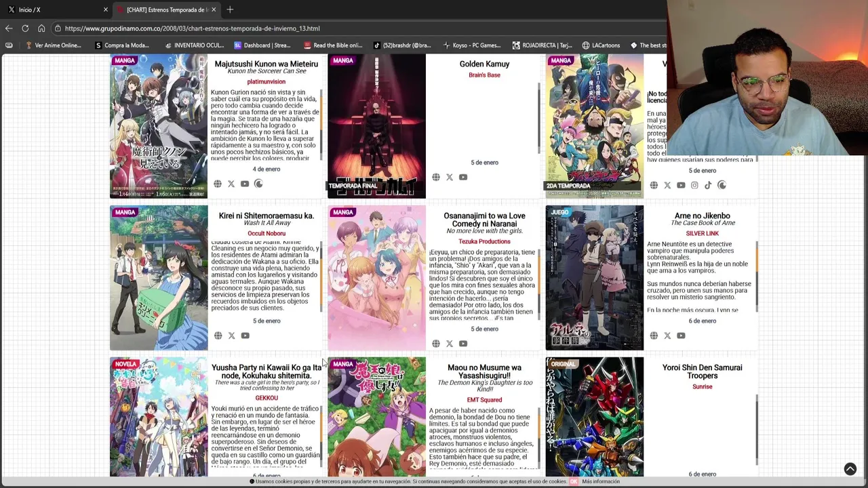
Task: Open Dashboard Streamlabs bookmark
Action: 262,45
